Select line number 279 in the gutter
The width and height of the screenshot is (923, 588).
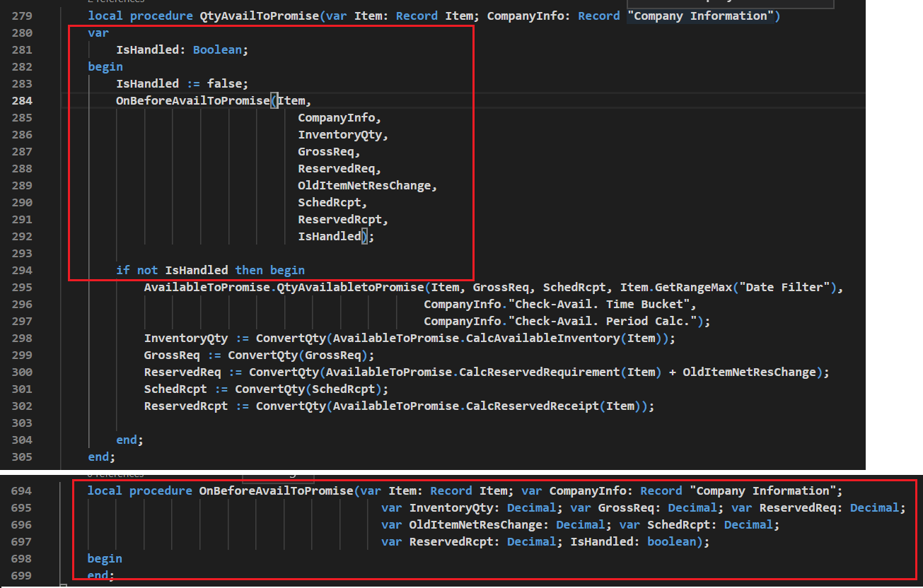22,16
